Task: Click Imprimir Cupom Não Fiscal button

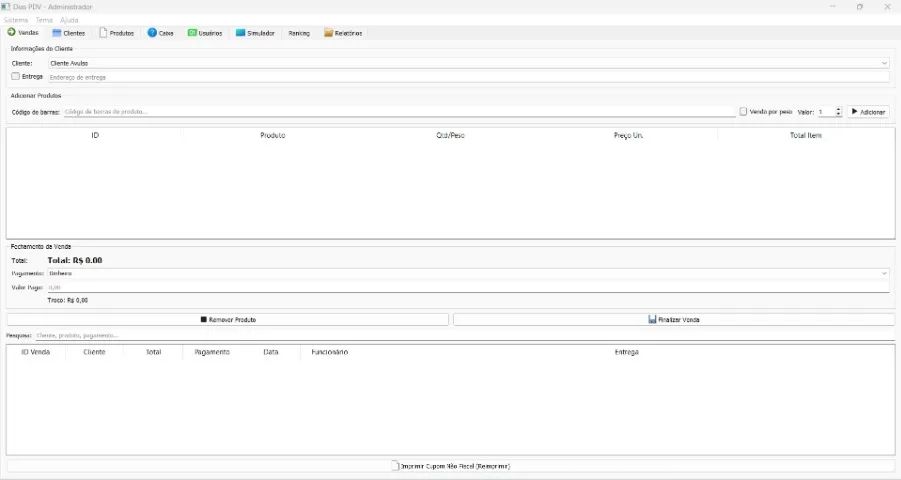Action: click(x=450, y=466)
